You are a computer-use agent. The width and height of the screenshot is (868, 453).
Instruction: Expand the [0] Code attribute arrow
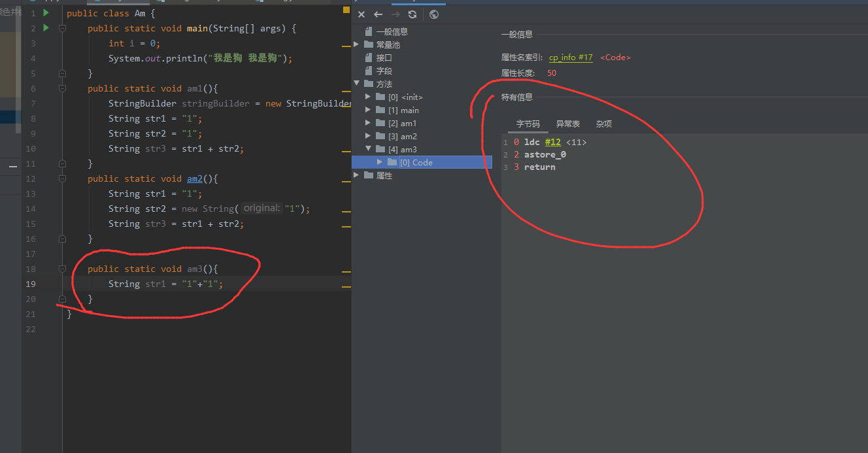point(380,162)
